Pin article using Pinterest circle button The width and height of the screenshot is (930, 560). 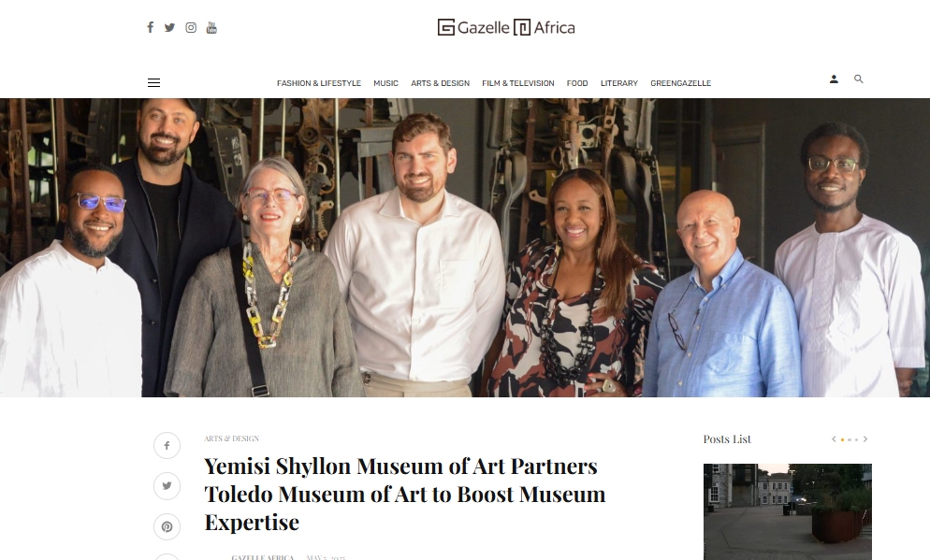pos(167,527)
